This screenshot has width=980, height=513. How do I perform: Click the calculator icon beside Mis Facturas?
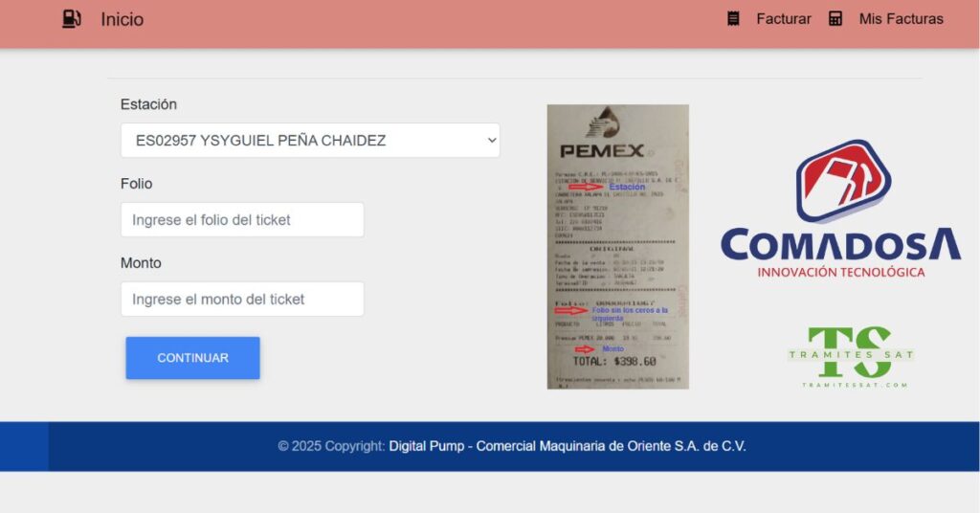tap(835, 19)
